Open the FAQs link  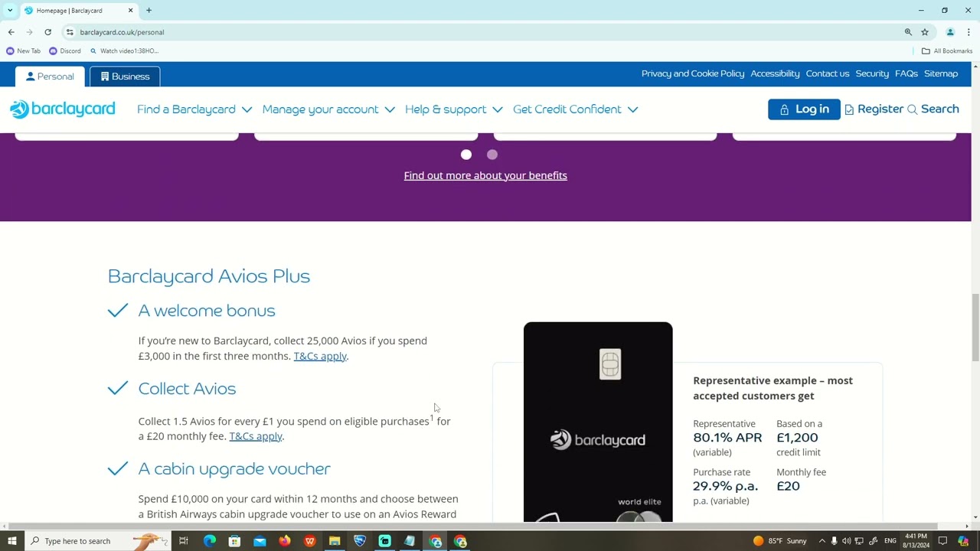coord(906,73)
